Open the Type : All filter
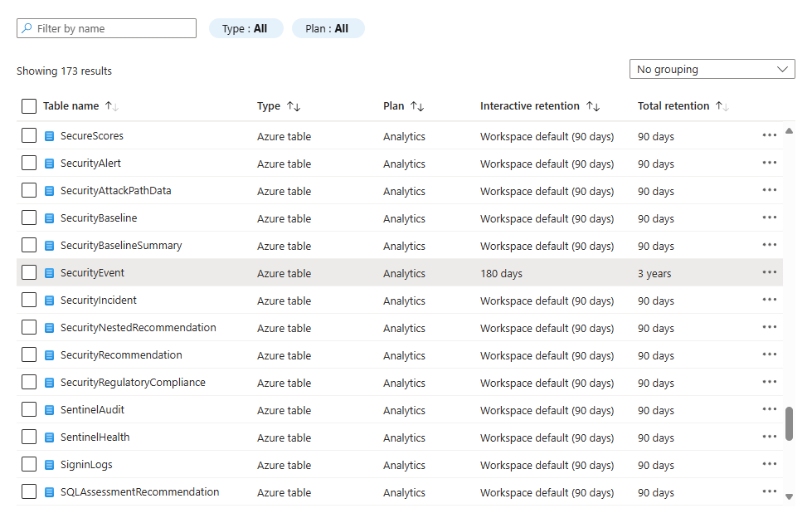The image size is (812, 518). 246,28
